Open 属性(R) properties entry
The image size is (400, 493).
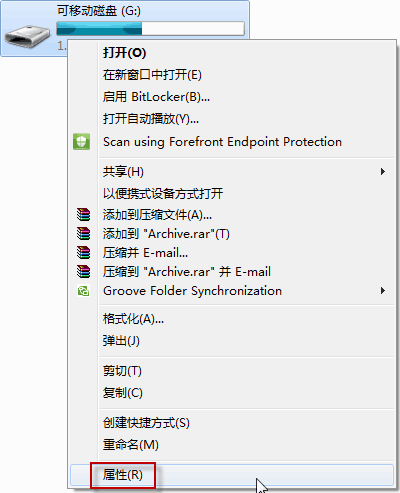(122, 475)
